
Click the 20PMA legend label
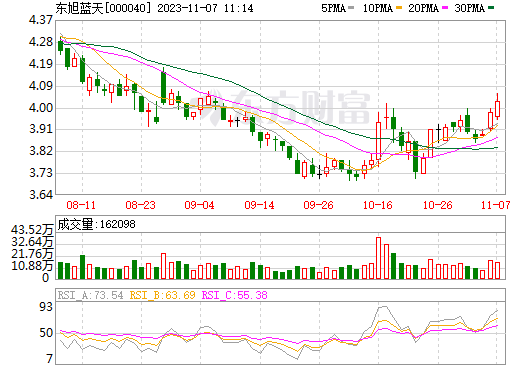[423, 8]
